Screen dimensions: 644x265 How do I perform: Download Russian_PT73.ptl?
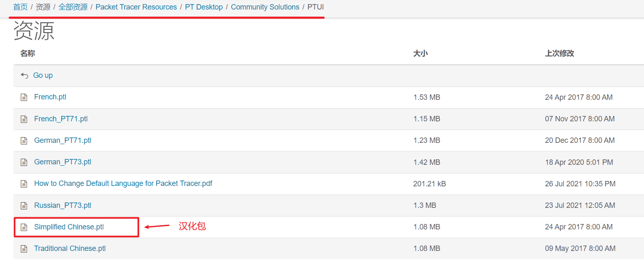pos(62,205)
